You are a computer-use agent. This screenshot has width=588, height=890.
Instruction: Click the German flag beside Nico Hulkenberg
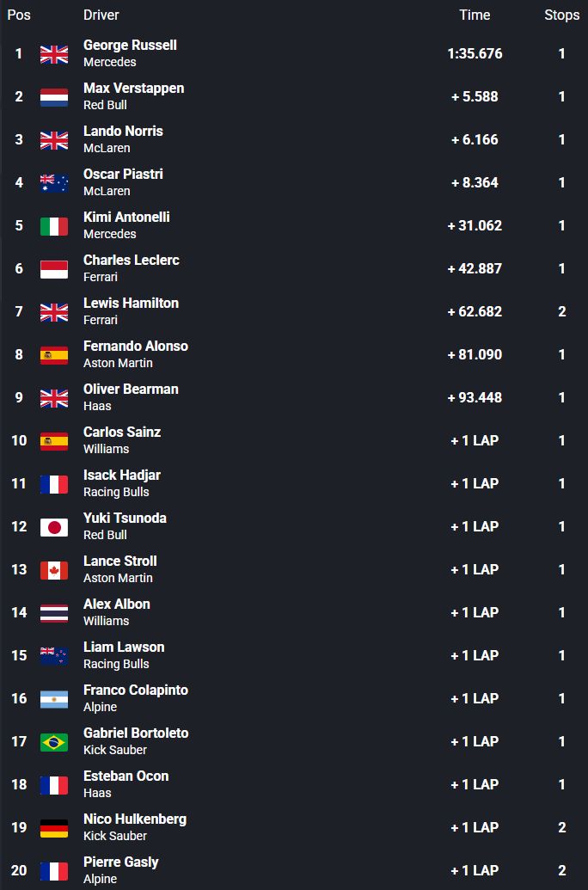tap(54, 828)
